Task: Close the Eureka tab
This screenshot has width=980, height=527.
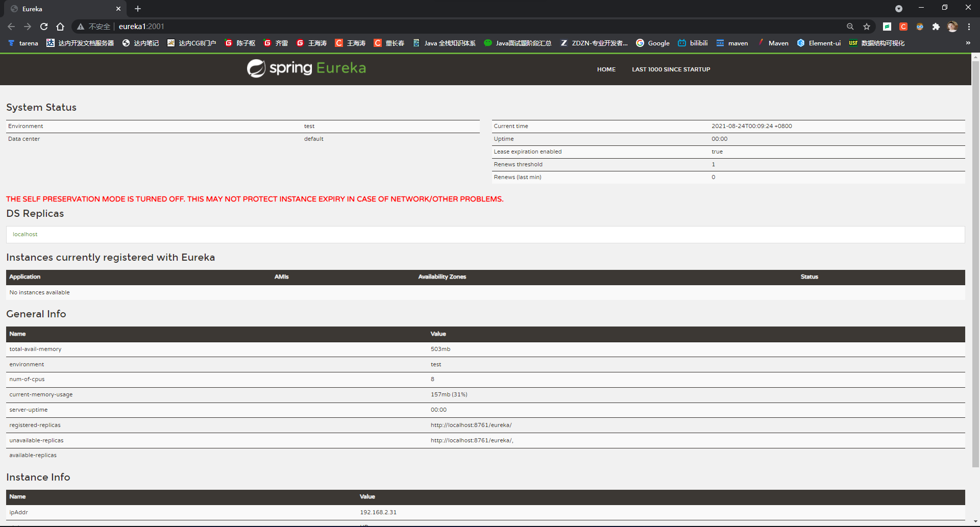Action: click(118, 9)
